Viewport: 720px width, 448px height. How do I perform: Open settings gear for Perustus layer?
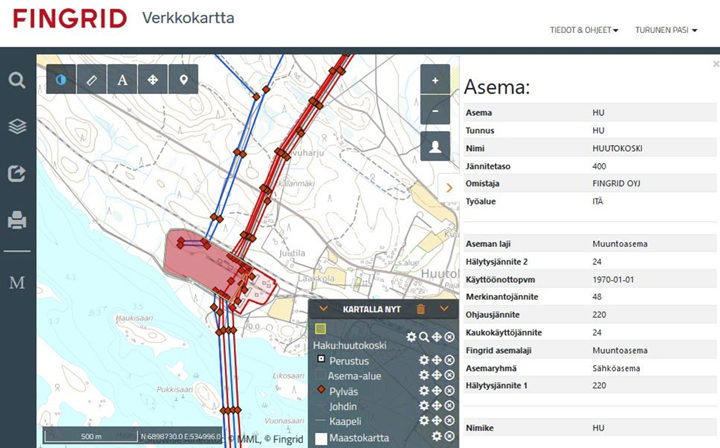coord(424,360)
